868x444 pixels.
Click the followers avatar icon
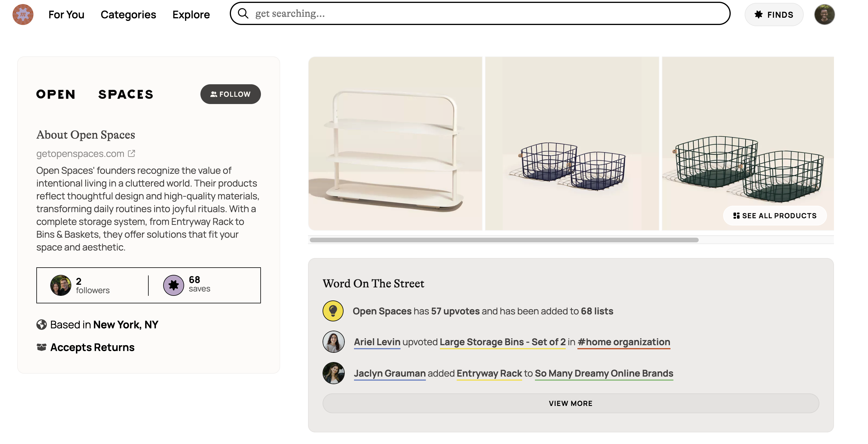point(61,285)
